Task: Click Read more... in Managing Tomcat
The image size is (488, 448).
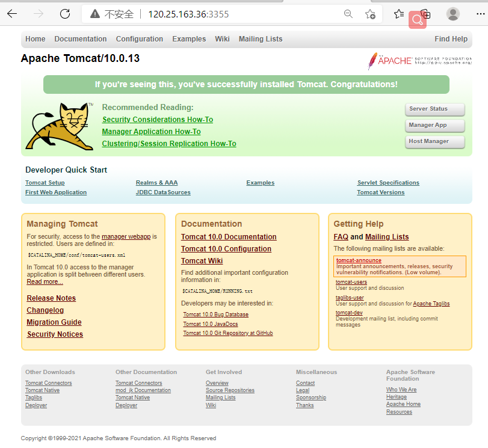Action: click(x=45, y=281)
